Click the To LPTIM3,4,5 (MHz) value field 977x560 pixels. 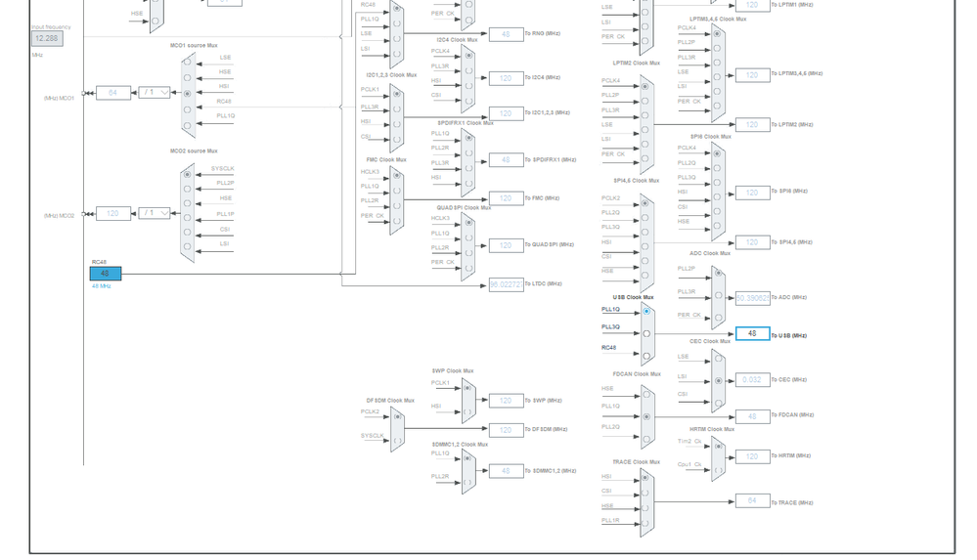point(753,74)
